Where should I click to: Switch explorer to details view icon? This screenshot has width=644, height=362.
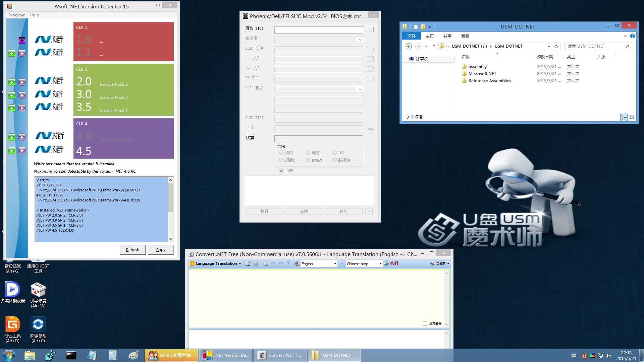coord(624,117)
